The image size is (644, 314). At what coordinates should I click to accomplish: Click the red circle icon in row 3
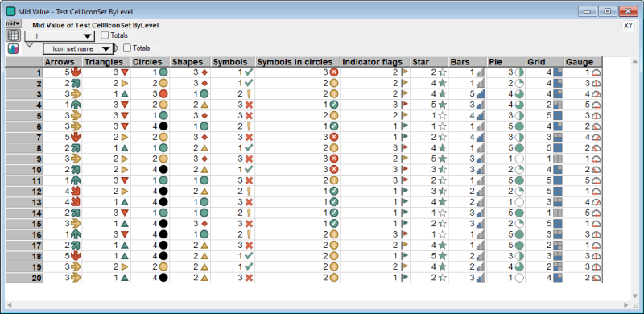pos(163,93)
